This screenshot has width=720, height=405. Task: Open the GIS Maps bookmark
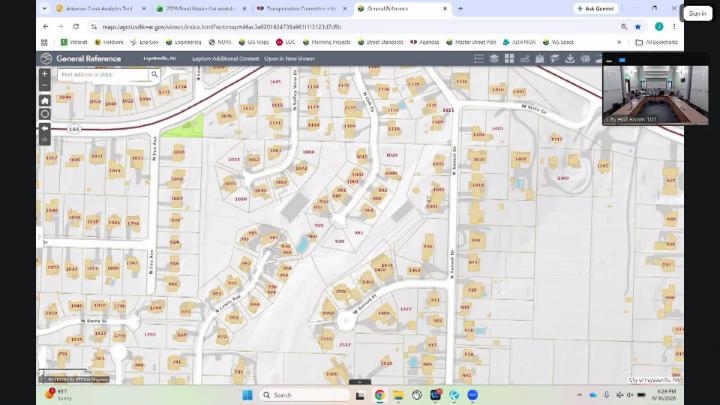[254, 42]
